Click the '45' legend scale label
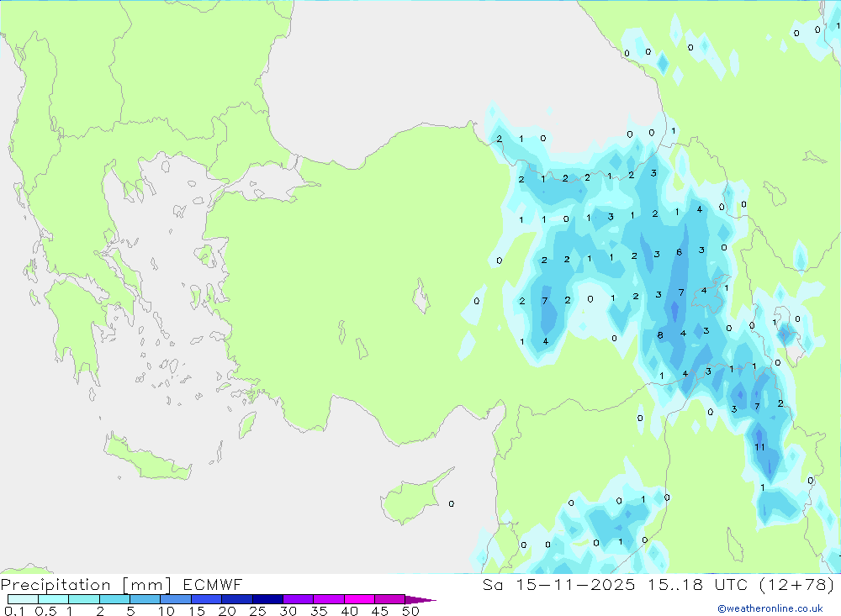 point(380,611)
